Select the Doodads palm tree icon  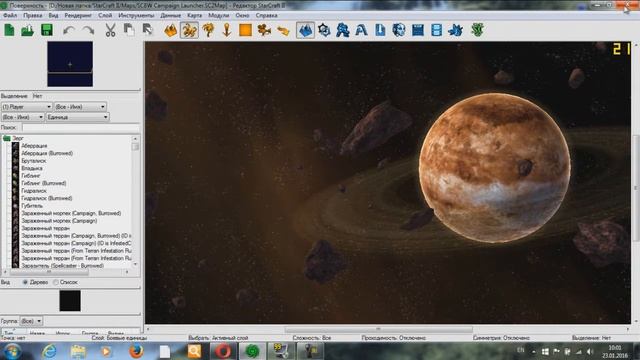[x=208, y=30]
